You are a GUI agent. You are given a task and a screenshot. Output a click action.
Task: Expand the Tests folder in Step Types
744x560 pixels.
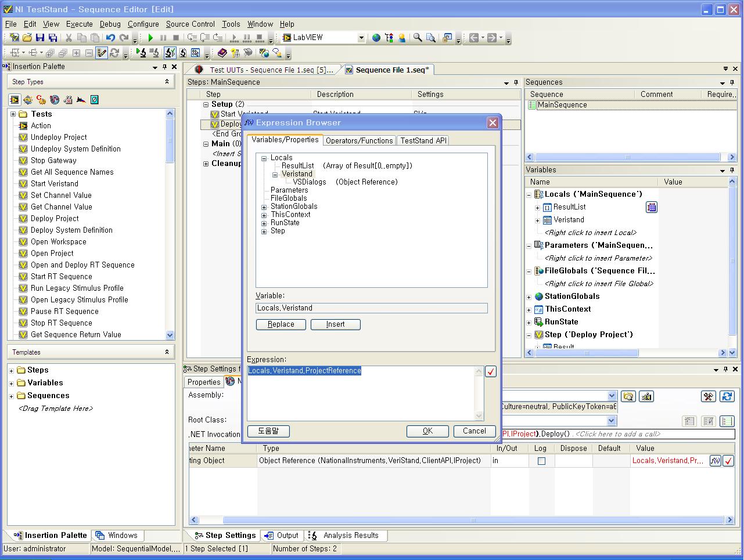13,114
